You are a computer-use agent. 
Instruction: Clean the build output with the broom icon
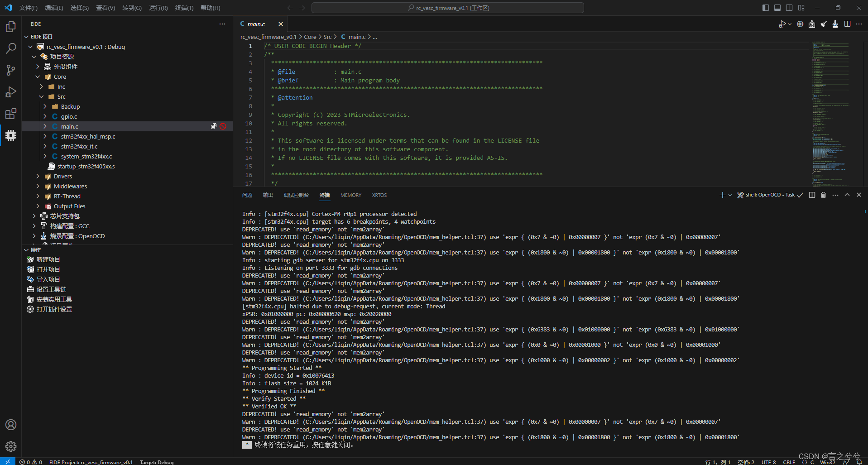click(x=823, y=24)
